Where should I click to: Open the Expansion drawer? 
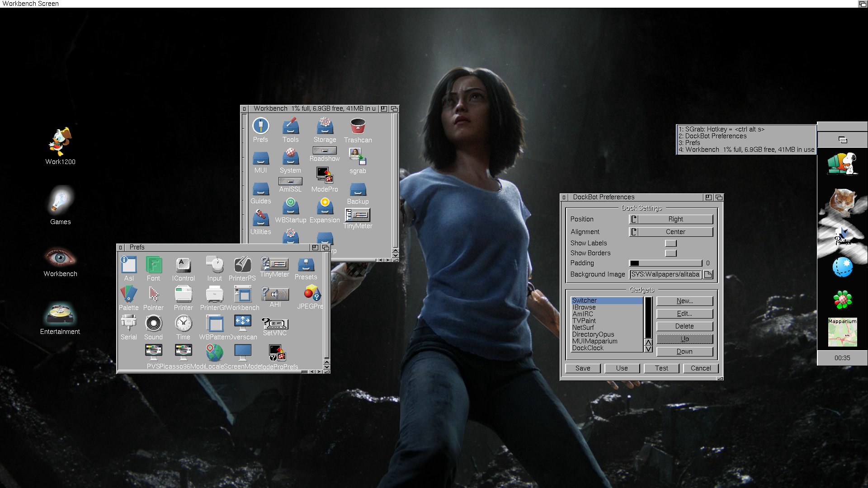coord(325,211)
